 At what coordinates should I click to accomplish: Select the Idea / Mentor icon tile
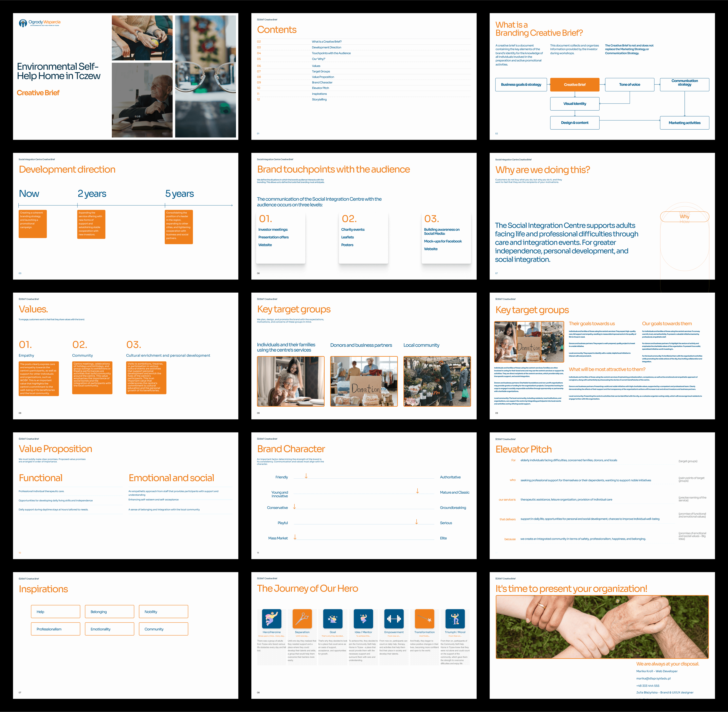(363, 619)
